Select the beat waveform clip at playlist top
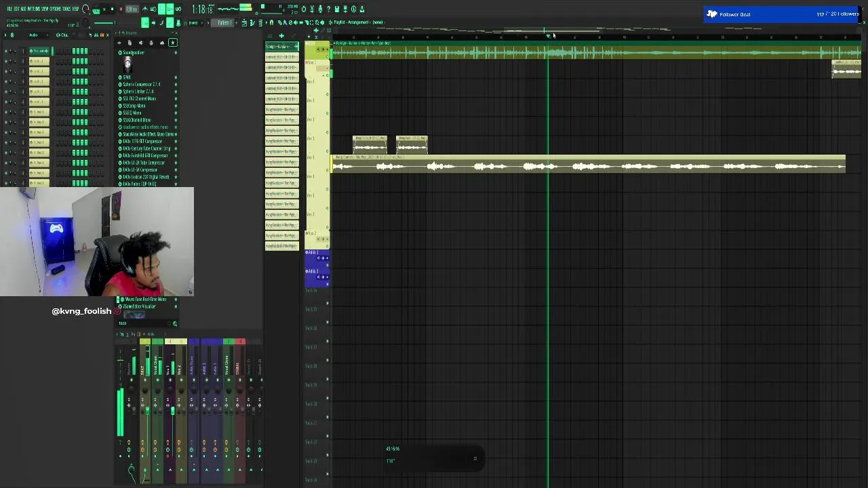The height and width of the screenshot is (488, 868). (595, 50)
